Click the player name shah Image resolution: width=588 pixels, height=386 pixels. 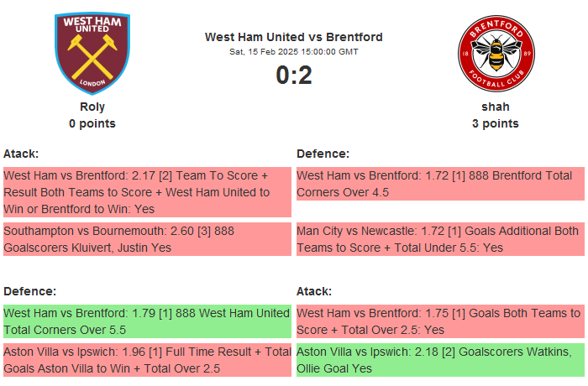tap(496, 107)
